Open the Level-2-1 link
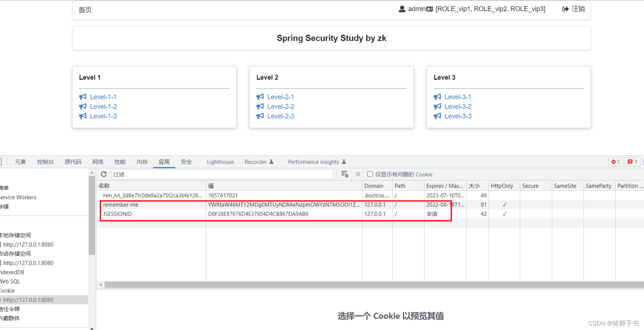 (x=281, y=97)
